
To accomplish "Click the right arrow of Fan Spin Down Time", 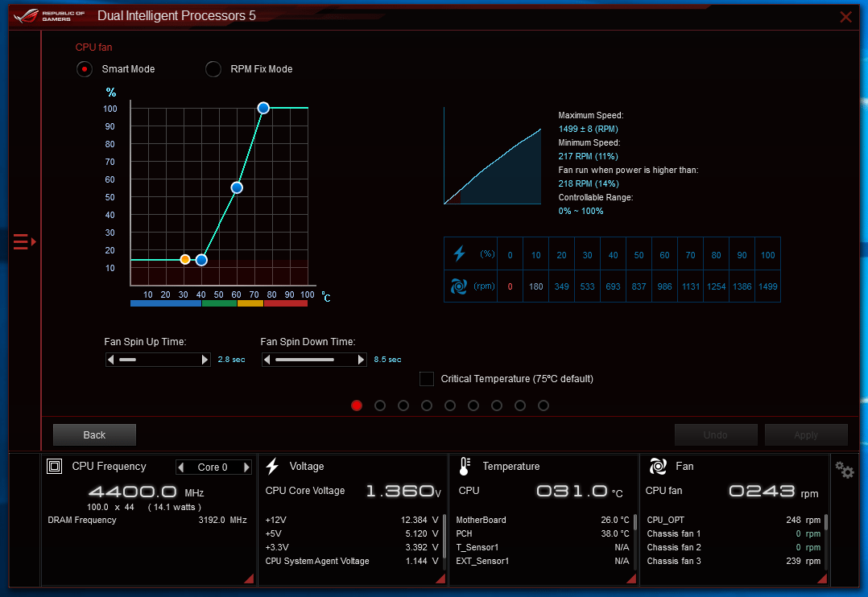I will (x=361, y=360).
